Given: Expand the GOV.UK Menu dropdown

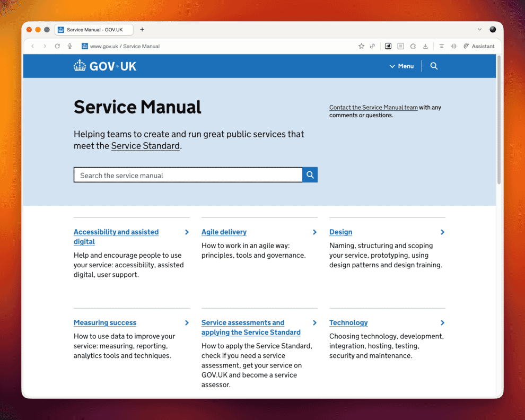Looking at the screenshot, I should [x=401, y=66].
